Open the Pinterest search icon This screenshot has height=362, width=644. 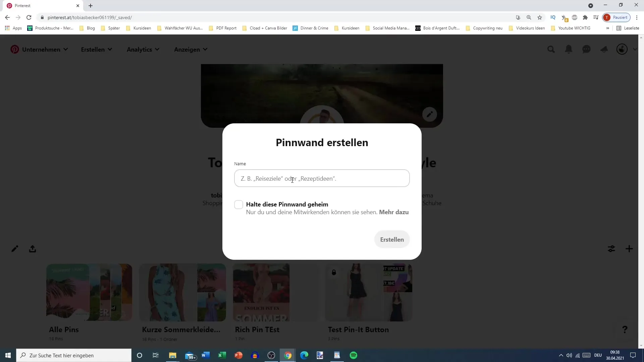click(551, 50)
